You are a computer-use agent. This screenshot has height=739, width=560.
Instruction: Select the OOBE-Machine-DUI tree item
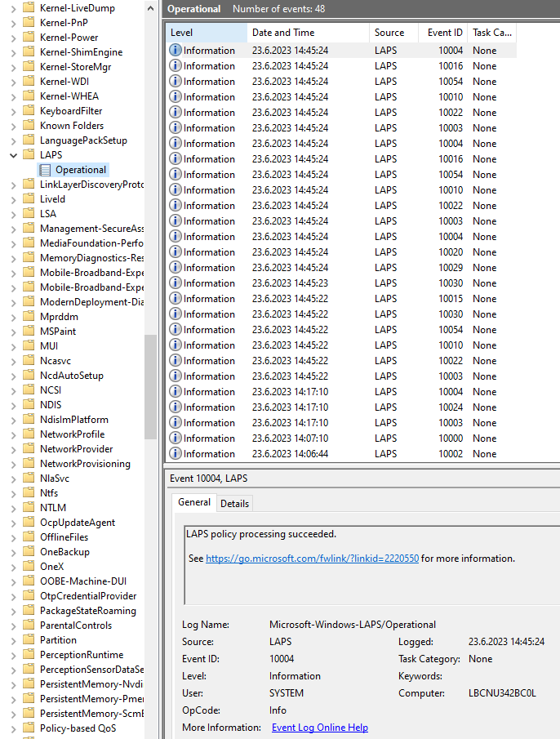point(83,581)
